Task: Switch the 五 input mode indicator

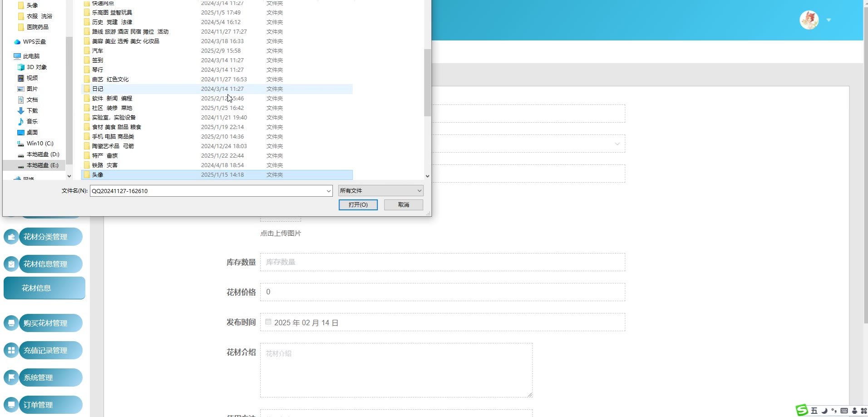Action: pyautogui.click(x=814, y=411)
